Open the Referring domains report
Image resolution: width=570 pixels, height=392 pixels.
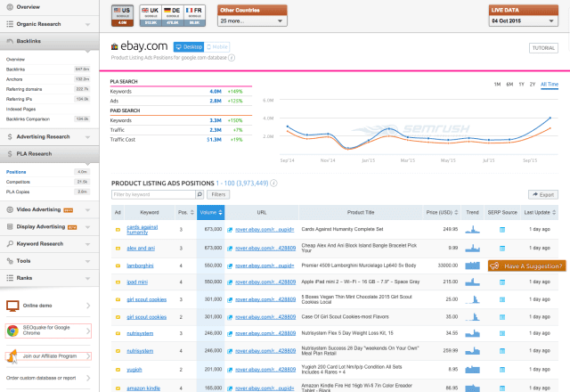coord(24,89)
